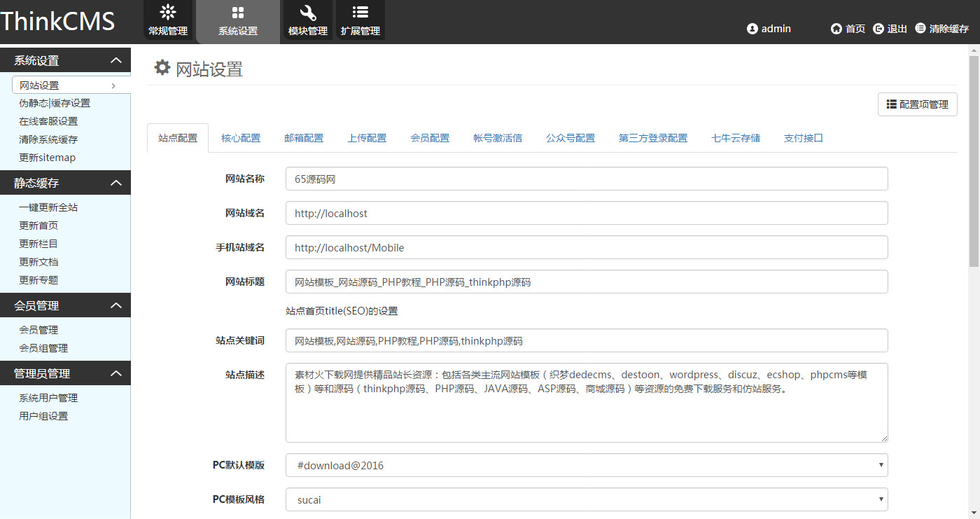Click the 清除缓存 icon in header
The width and height of the screenshot is (980, 519).
click(920, 29)
